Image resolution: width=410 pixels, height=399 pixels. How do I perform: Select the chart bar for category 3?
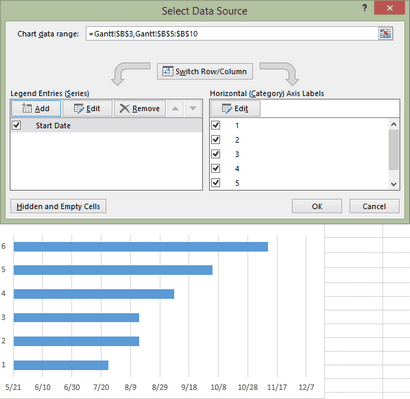[76, 318]
